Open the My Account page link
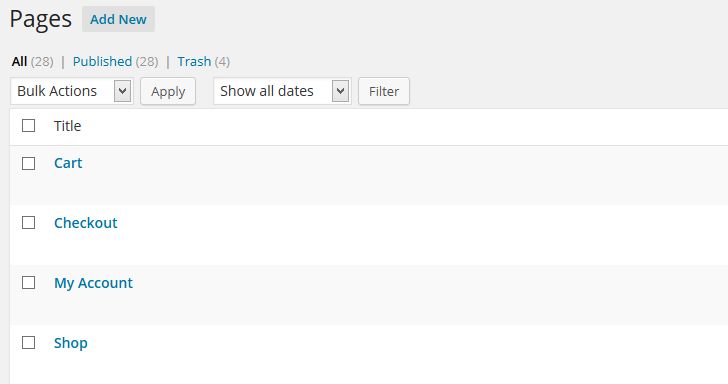 coord(93,283)
